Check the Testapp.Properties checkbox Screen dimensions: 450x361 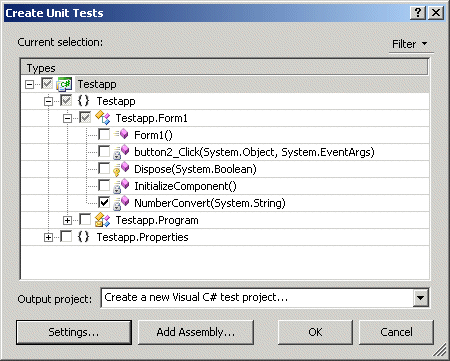click(x=66, y=236)
